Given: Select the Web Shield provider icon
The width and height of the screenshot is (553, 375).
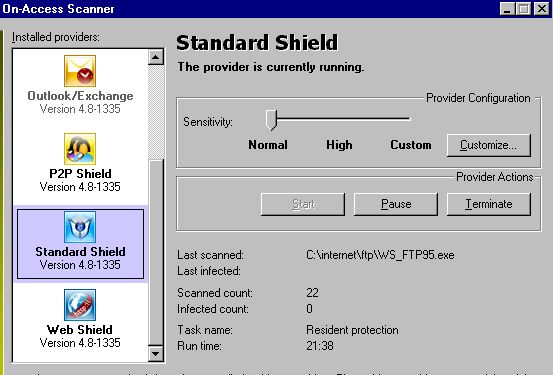Looking at the screenshot, I should [80, 305].
